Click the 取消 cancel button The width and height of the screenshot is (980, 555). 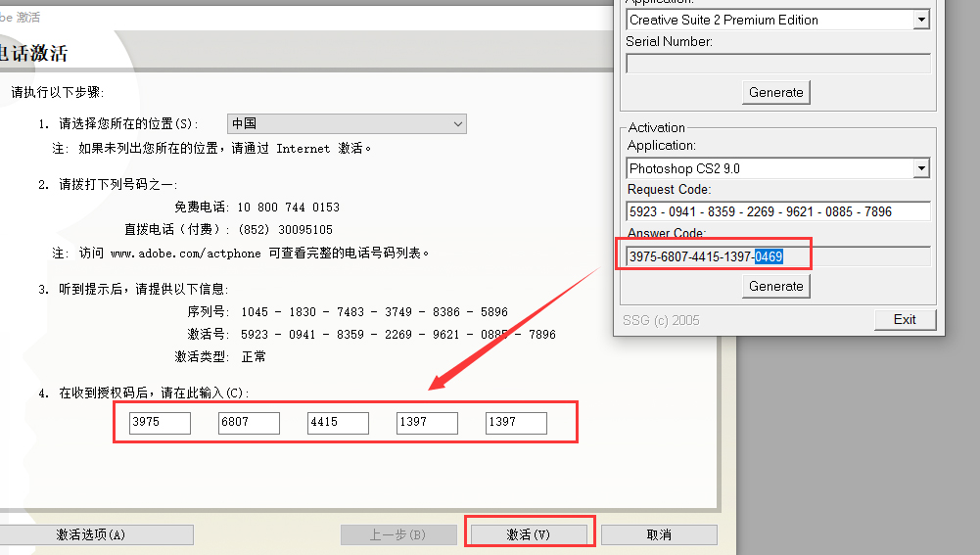pyautogui.click(x=660, y=534)
